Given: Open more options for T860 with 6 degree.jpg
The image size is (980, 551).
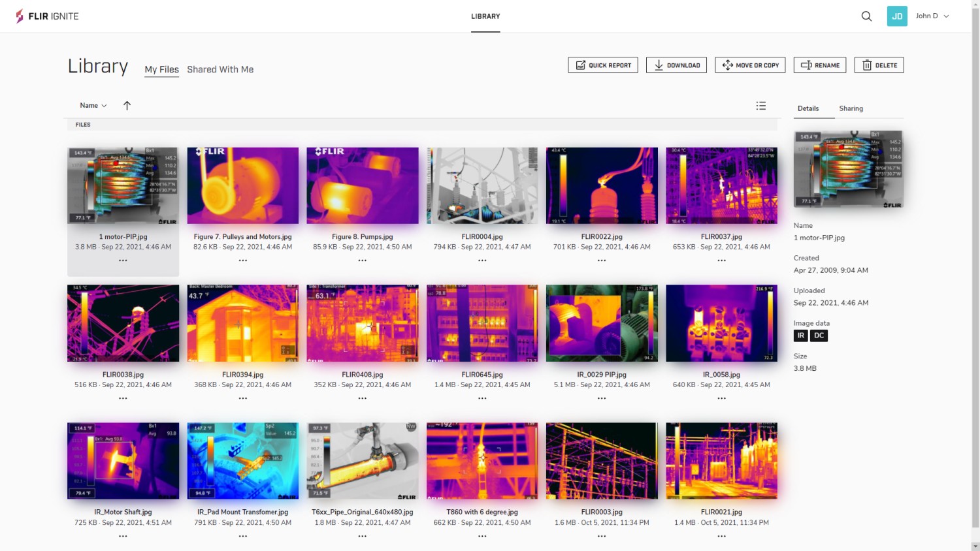Looking at the screenshot, I should 482,536.
